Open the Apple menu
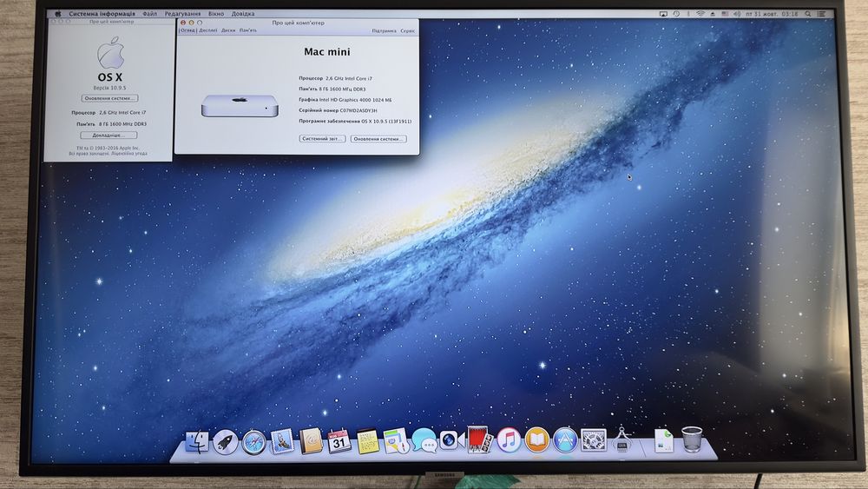Screen dimensions: 868x489 click(58, 14)
